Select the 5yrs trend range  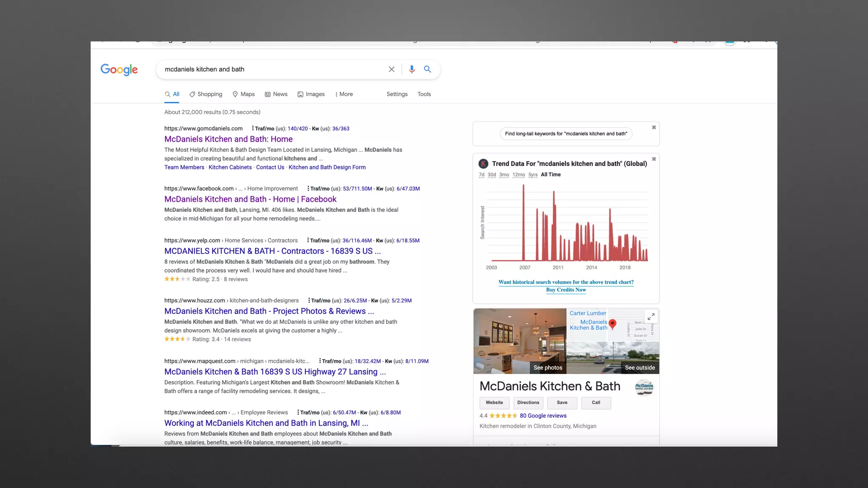tap(533, 175)
